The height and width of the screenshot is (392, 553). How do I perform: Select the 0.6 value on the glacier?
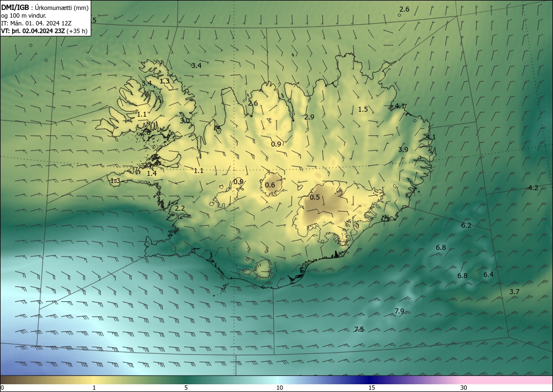pyautogui.click(x=270, y=185)
